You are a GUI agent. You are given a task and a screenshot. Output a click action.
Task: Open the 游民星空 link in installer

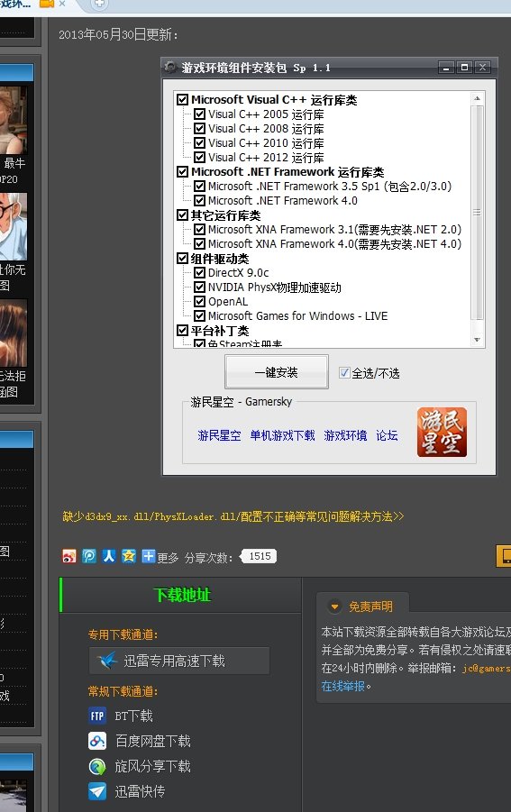coord(219,435)
